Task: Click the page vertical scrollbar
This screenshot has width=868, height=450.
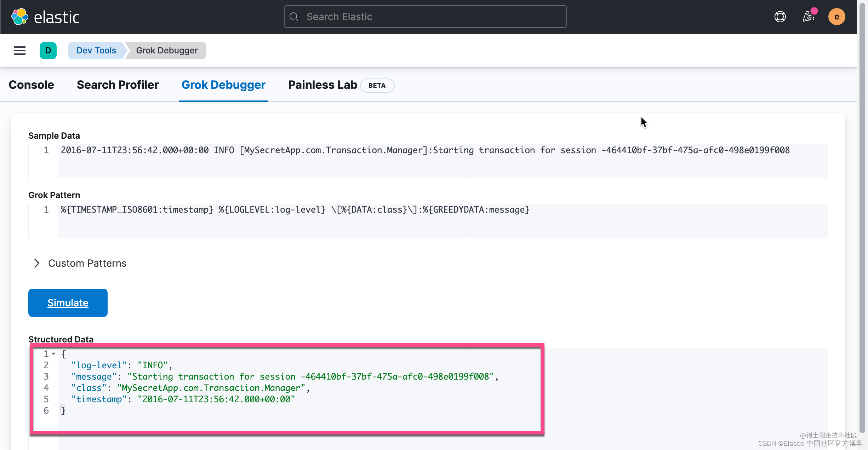Action: [862, 212]
